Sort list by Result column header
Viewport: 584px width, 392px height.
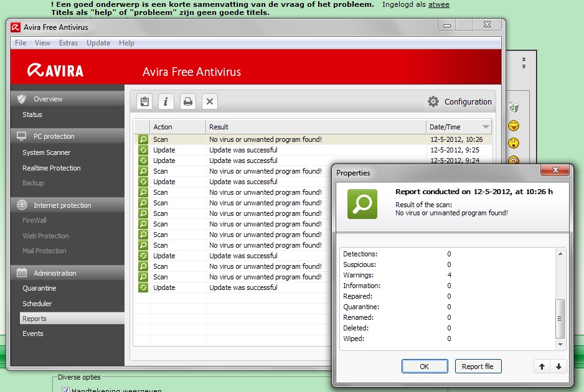click(x=316, y=127)
